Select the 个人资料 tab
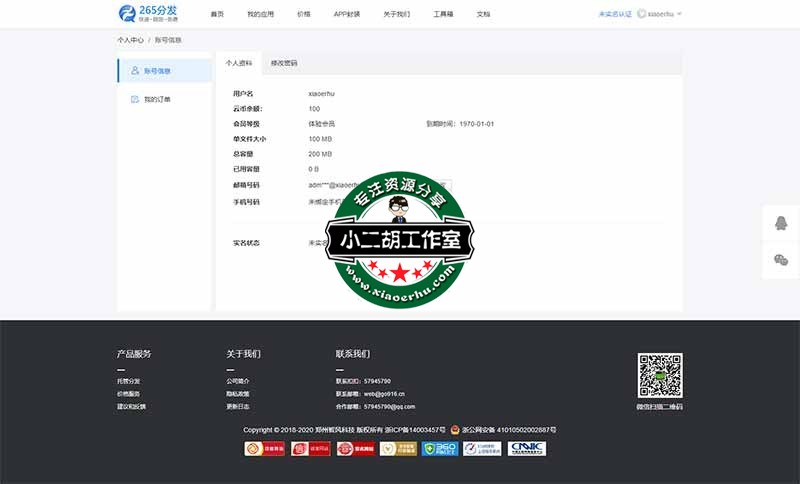 [238, 63]
